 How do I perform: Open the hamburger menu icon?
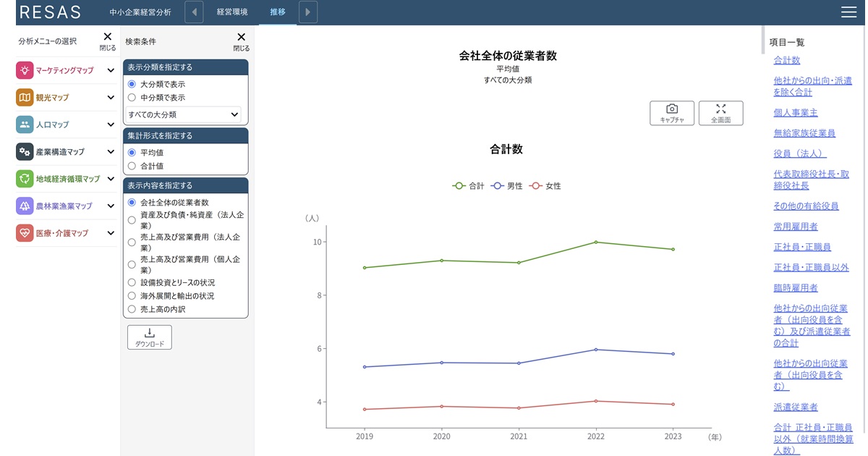pyautogui.click(x=848, y=12)
